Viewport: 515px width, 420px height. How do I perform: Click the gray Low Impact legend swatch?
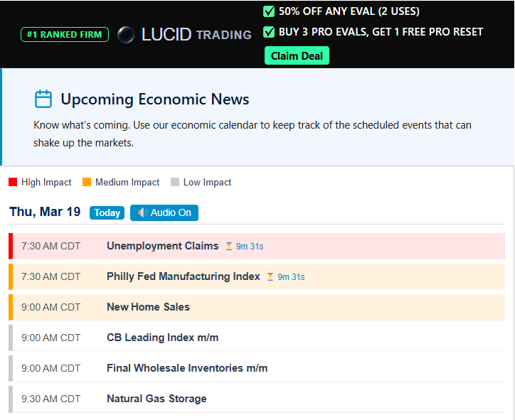(x=175, y=182)
